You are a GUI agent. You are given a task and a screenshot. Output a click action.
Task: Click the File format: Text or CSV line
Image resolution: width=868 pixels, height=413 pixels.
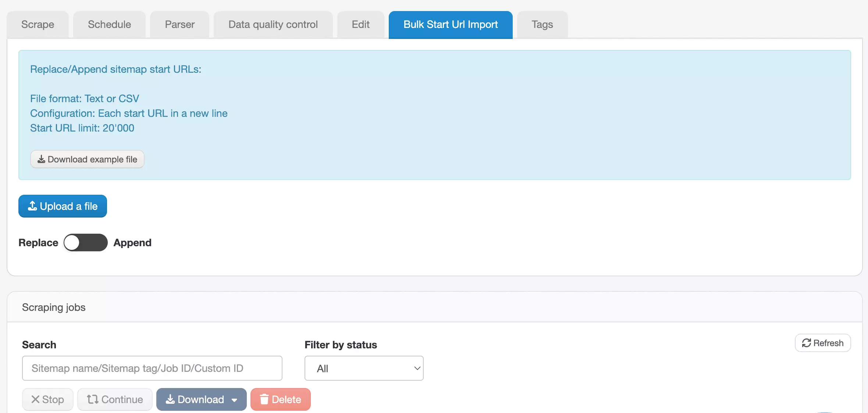coord(85,98)
